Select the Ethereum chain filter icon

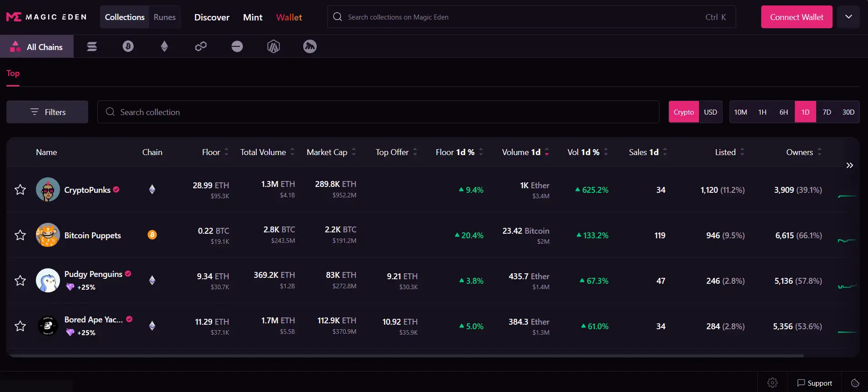tap(165, 46)
